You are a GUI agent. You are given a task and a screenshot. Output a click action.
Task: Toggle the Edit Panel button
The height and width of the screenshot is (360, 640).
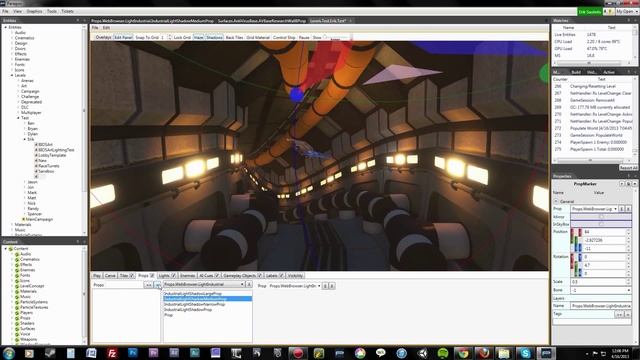coord(123,37)
